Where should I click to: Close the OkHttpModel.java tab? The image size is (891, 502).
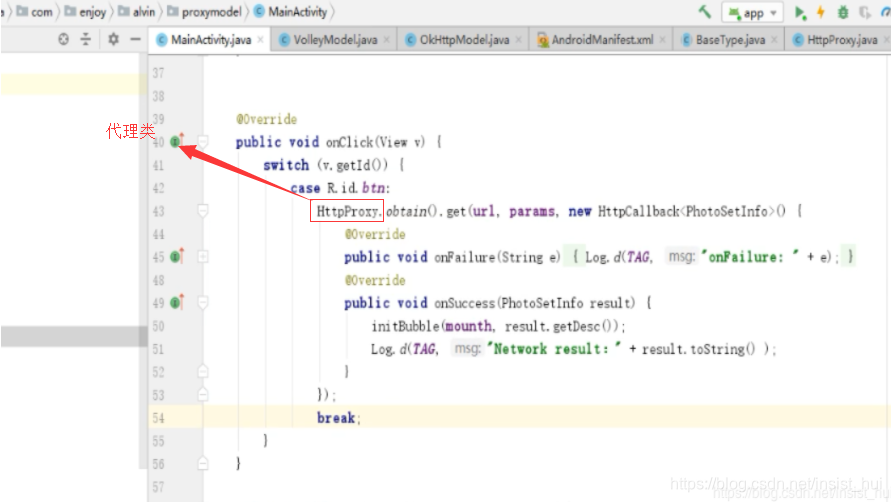pos(519,40)
